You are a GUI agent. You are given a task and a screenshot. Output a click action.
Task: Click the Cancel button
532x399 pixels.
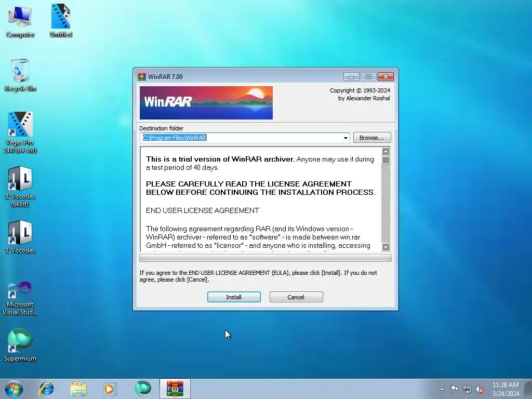coord(296,297)
